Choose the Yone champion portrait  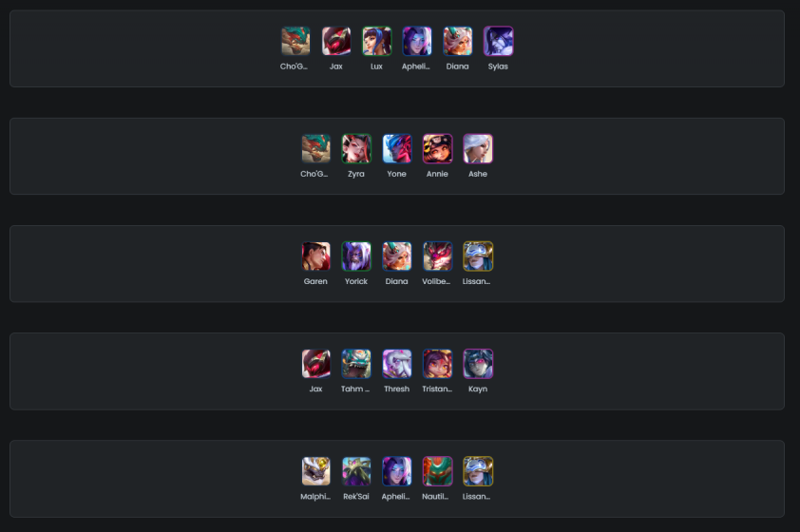(x=396, y=149)
